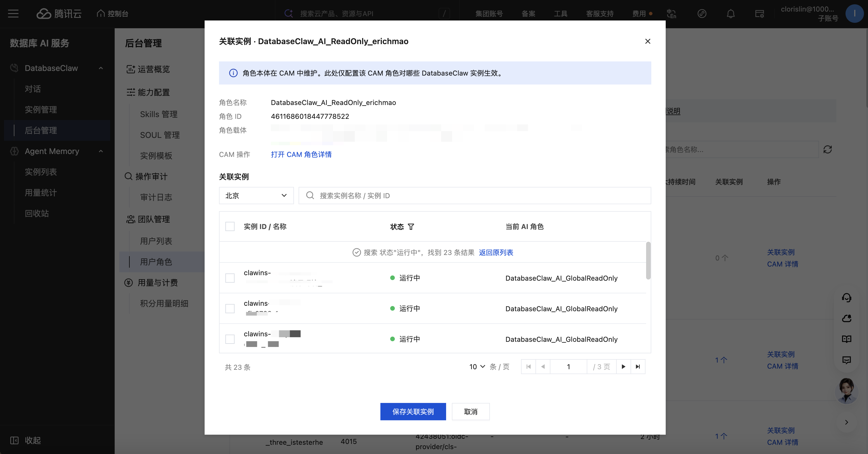Go to the next page of instances
The height and width of the screenshot is (454, 868).
coord(623,367)
